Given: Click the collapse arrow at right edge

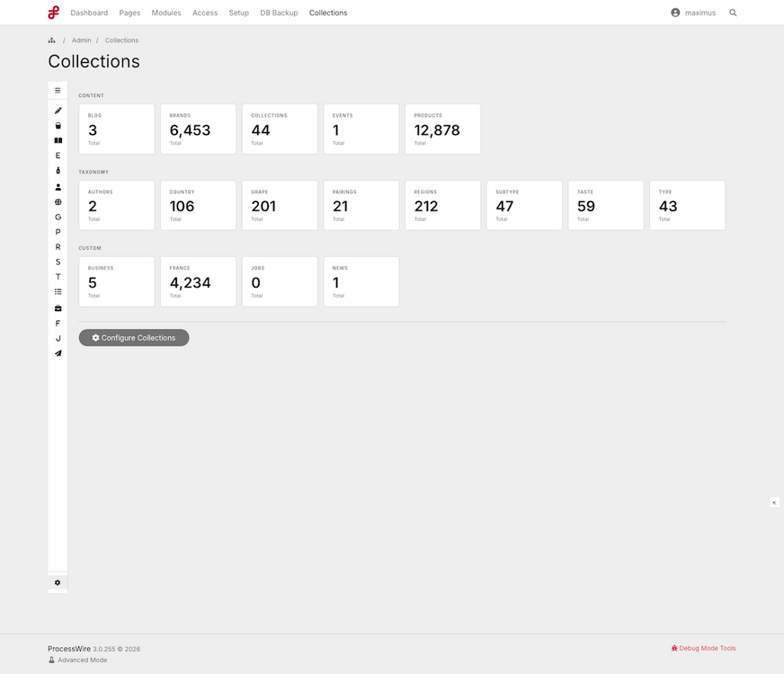Looking at the screenshot, I should pyautogui.click(x=774, y=502).
